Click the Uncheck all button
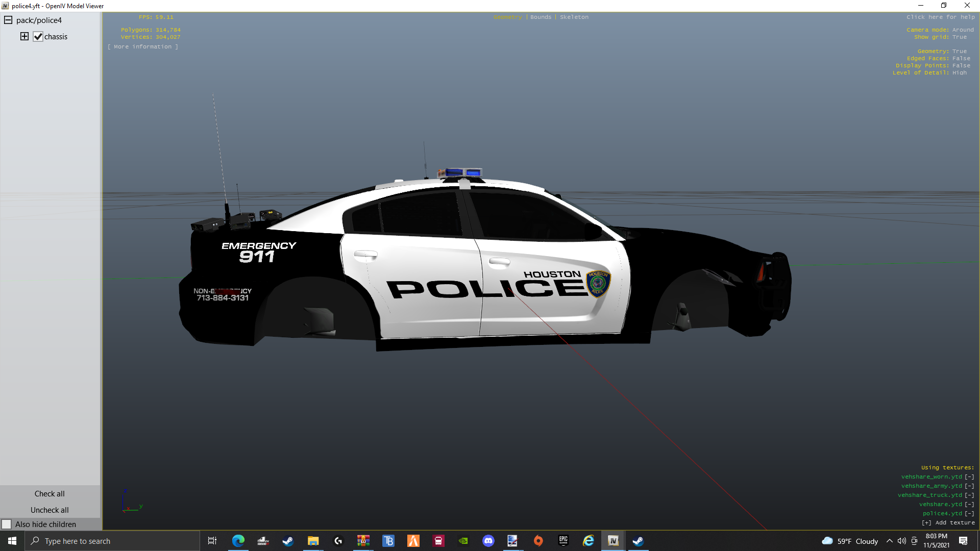This screenshot has height=551, width=980. coord(50,510)
